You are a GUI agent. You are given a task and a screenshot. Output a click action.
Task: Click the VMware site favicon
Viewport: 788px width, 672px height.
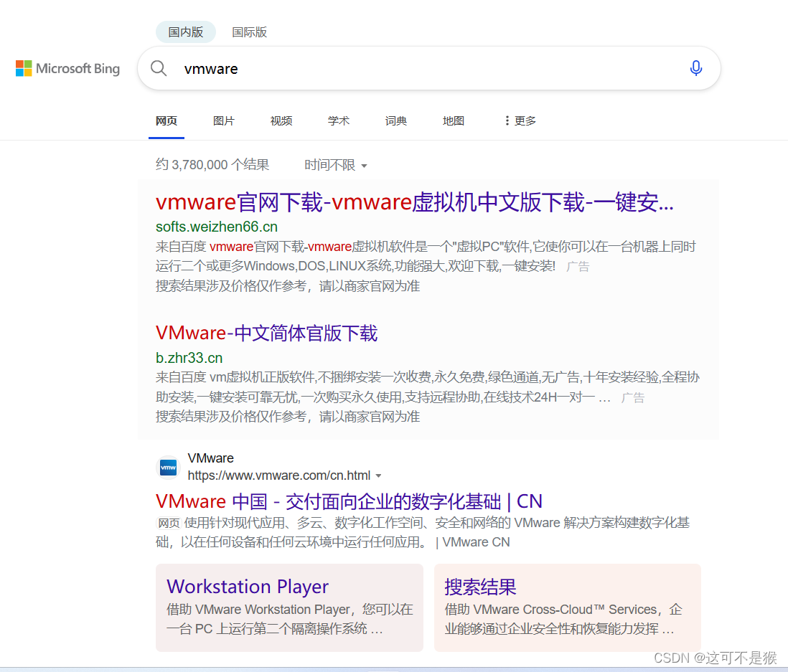[168, 468]
